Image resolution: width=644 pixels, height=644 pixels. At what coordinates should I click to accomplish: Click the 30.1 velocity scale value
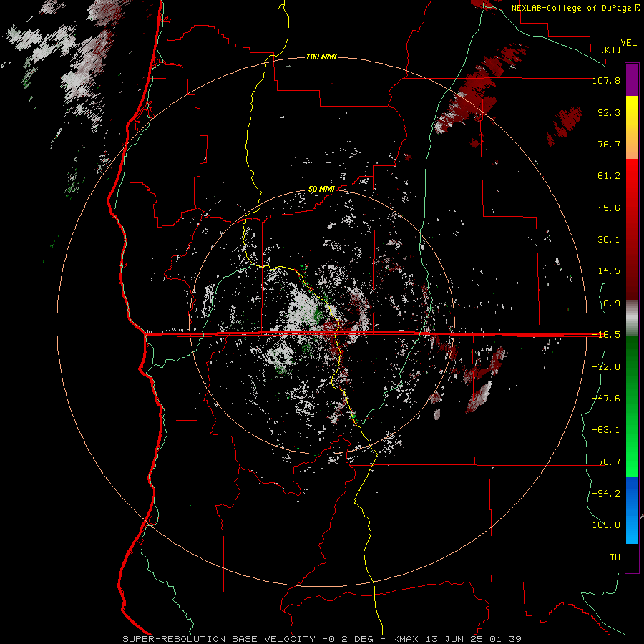pos(609,240)
